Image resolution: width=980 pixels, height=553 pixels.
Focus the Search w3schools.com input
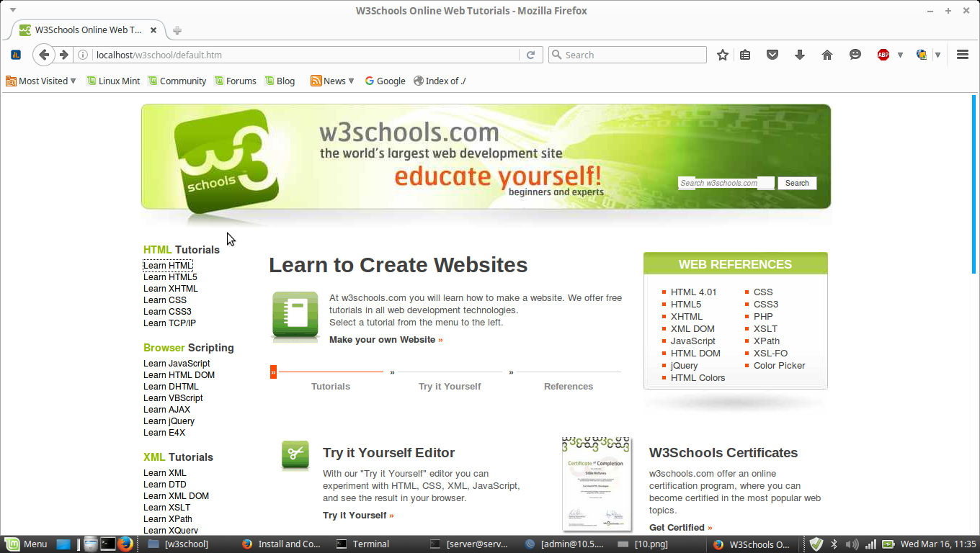coord(726,183)
